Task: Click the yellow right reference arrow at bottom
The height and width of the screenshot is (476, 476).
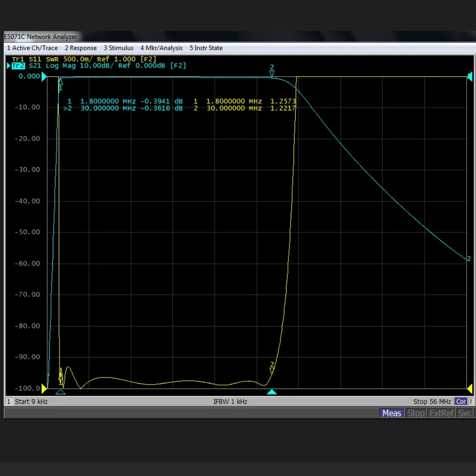Action: [x=470, y=388]
